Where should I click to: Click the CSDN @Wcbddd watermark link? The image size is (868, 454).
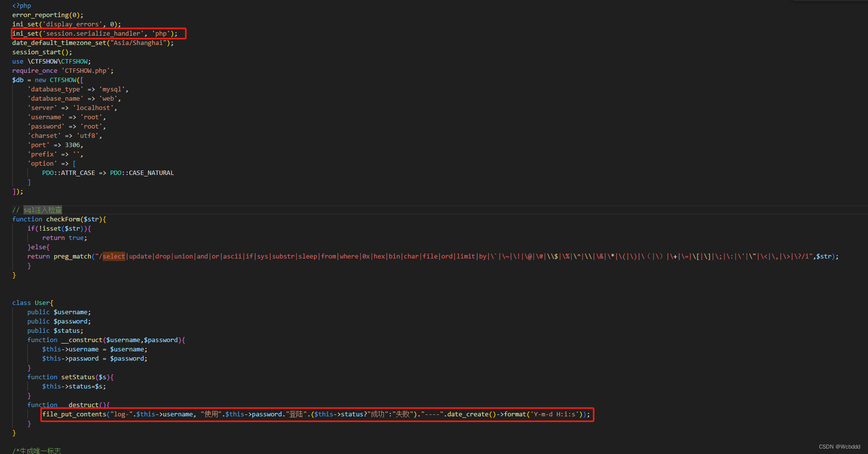point(840,446)
